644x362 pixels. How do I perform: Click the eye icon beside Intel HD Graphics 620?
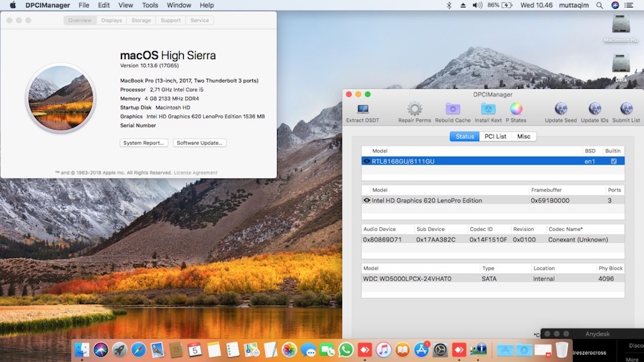(x=367, y=200)
